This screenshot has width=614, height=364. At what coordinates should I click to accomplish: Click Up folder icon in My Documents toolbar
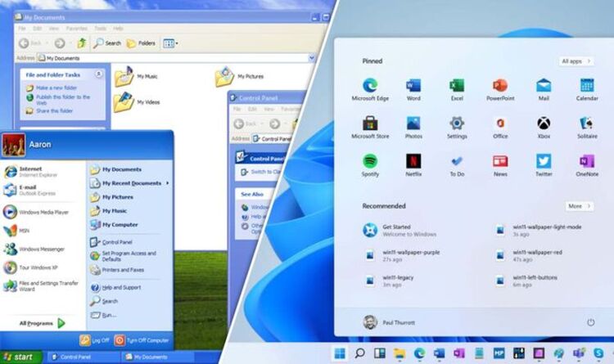tap(81, 43)
